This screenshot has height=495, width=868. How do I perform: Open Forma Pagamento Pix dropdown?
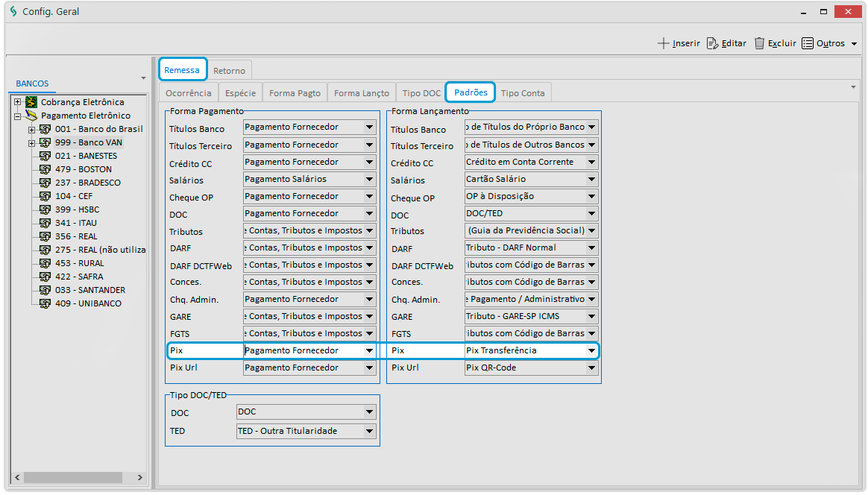pyautogui.click(x=369, y=350)
